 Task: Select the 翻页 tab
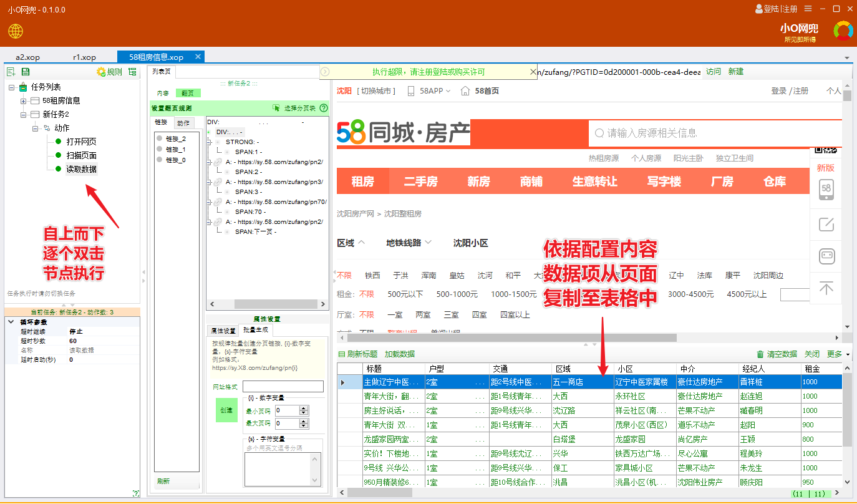click(187, 93)
